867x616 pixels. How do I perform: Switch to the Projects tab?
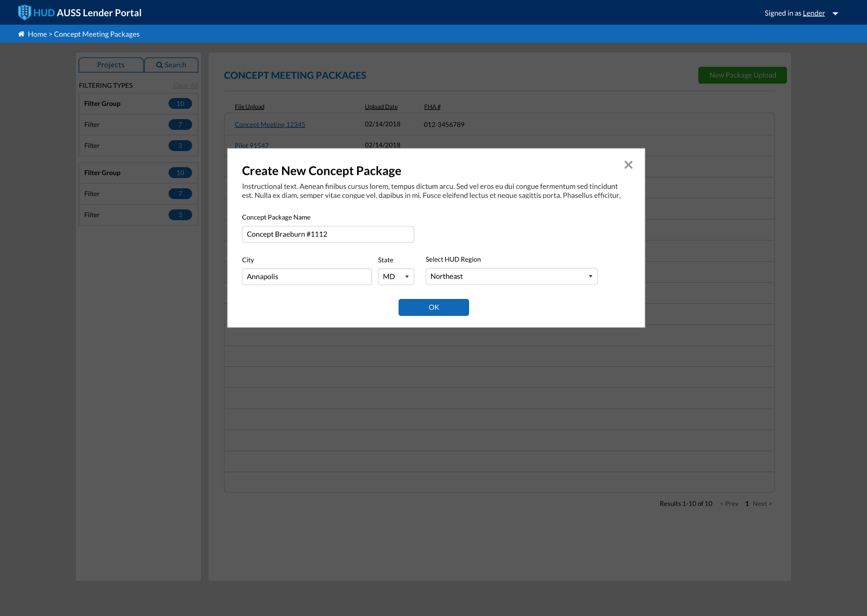pyautogui.click(x=111, y=65)
